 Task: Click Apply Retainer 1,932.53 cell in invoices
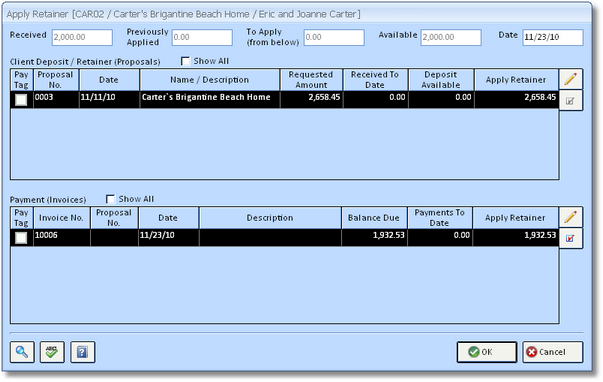[x=516, y=237]
